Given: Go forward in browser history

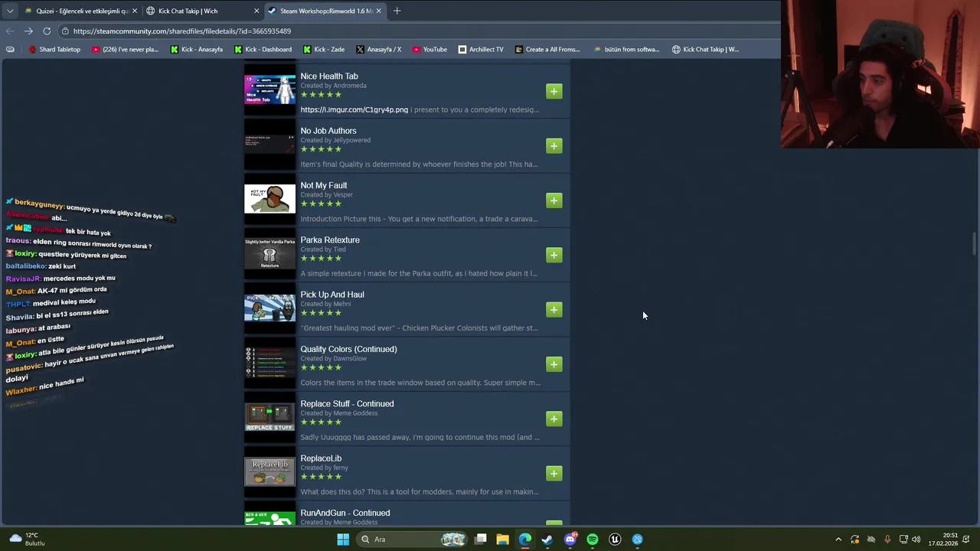Looking at the screenshot, I should [28, 31].
